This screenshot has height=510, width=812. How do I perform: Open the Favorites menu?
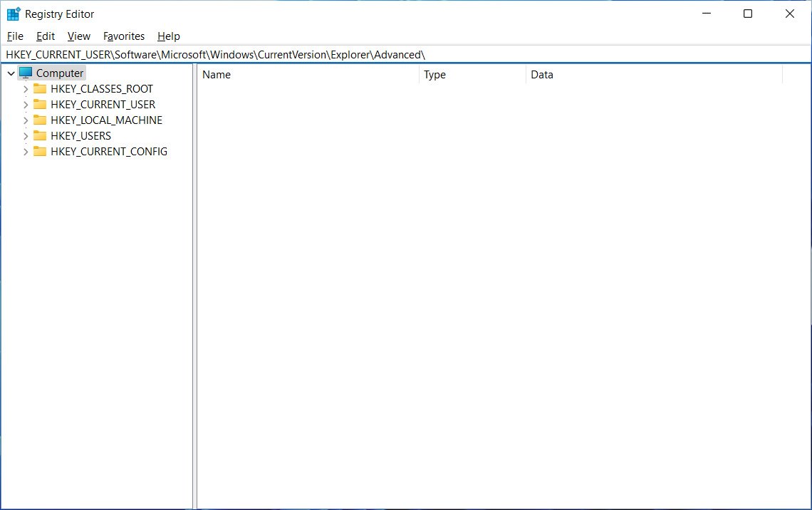pos(124,36)
